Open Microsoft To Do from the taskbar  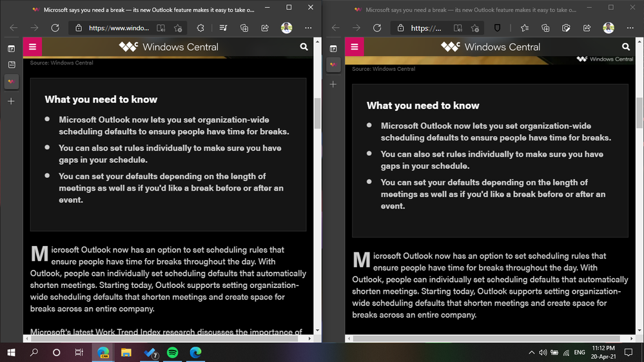point(150,352)
